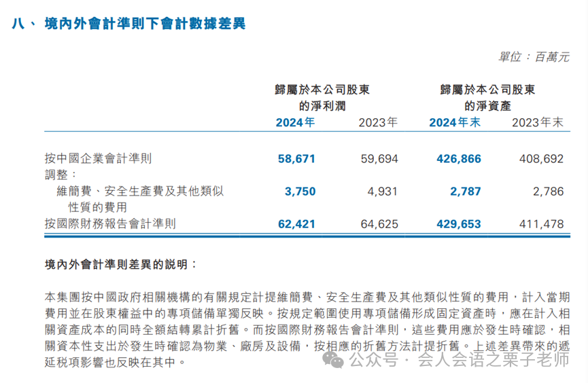Click the value 4,931
588x383 pixels.
pos(382,191)
